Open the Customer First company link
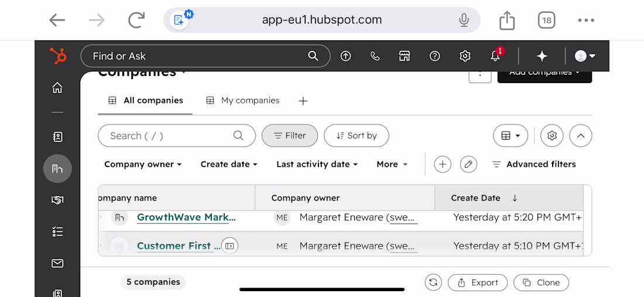Screen dimensions: 644x297 click(180, 246)
